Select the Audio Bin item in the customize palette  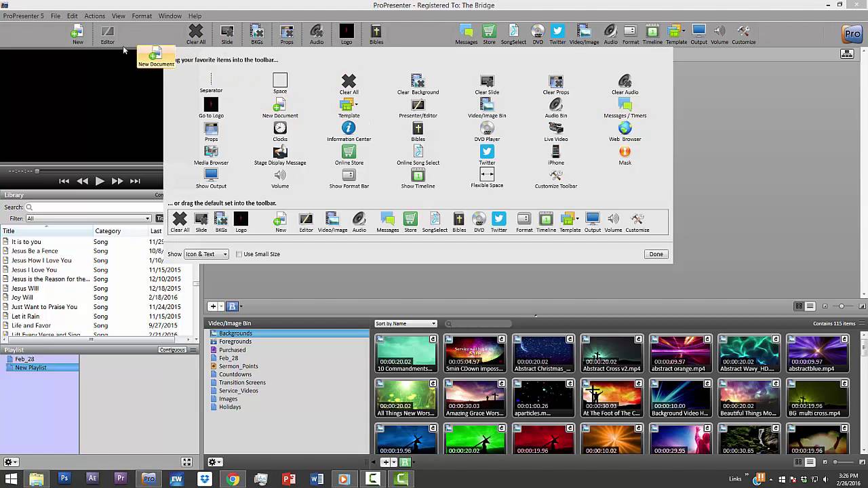pyautogui.click(x=556, y=108)
